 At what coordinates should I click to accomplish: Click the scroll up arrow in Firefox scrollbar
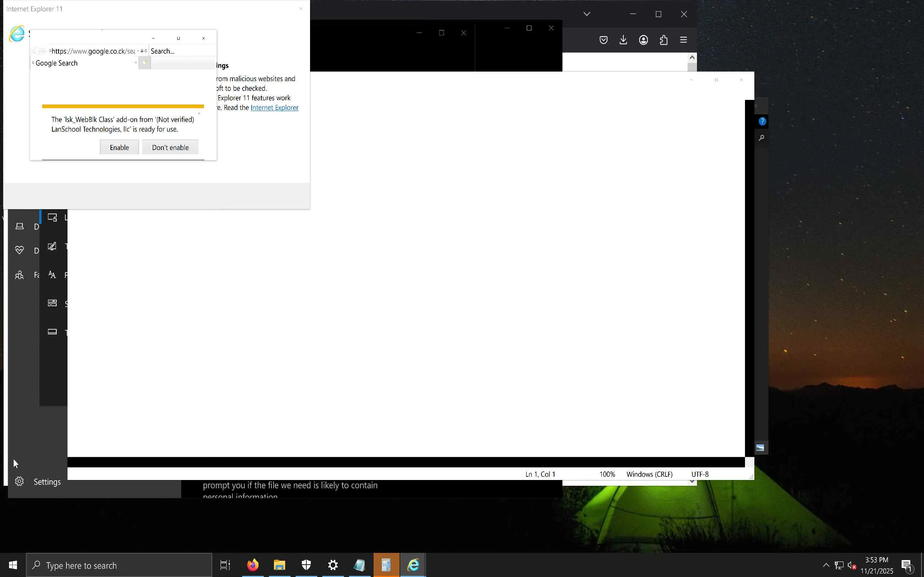click(x=692, y=57)
